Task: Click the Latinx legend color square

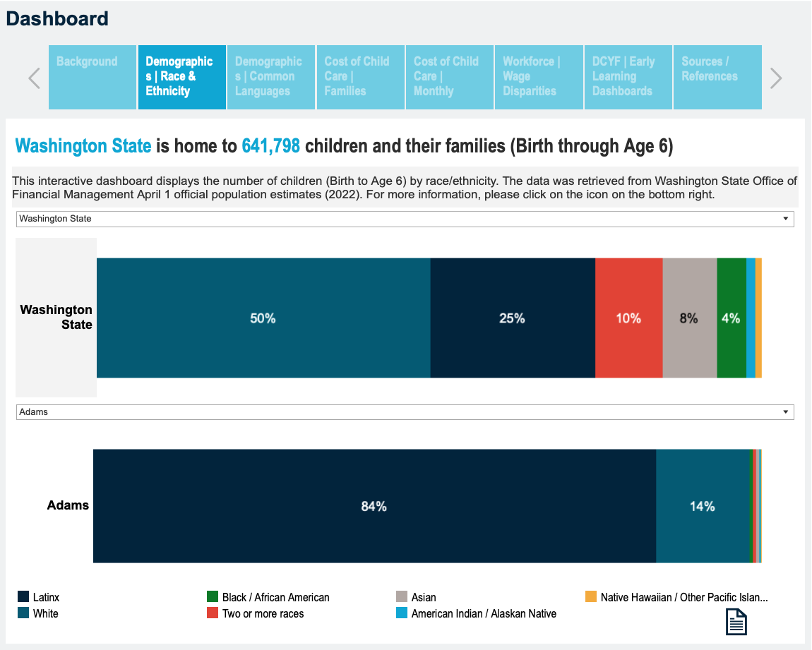Action: click(x=23, y=597)
